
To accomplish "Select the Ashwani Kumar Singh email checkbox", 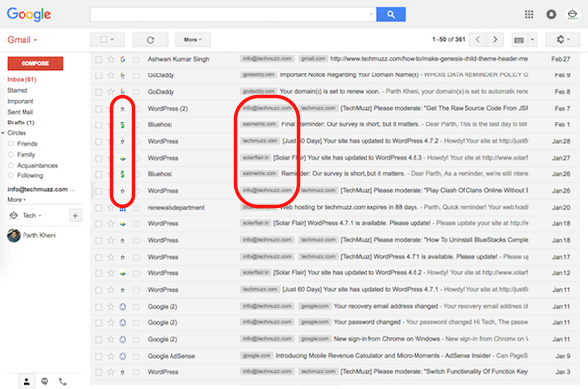I will 99,59.
